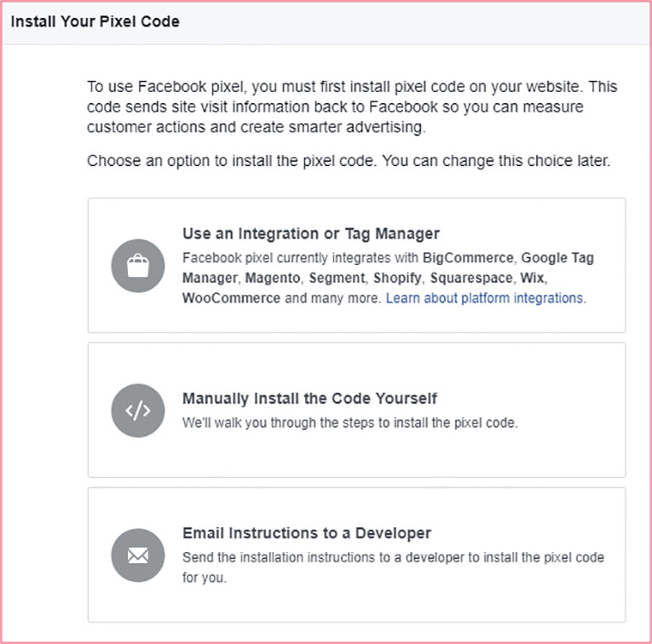Click the BigCommerce platform name
The height and width of the screenshot is (644, 652).
[x=468, y=257]
